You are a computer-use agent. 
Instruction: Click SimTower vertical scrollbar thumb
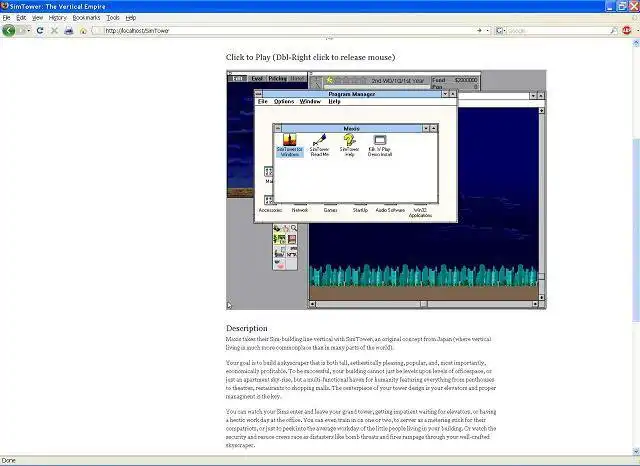point(542,277)
